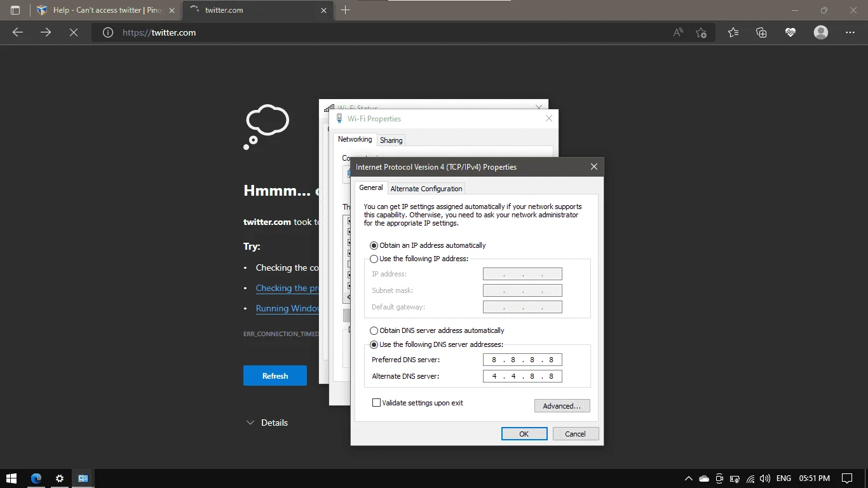
Task: Open the Edge profile avatar
Action: [x=821, y=32]
